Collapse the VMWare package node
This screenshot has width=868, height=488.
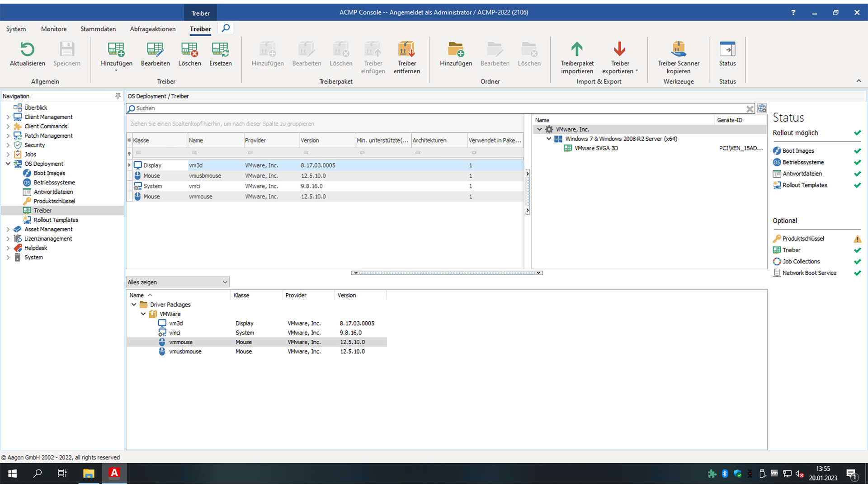143,314
